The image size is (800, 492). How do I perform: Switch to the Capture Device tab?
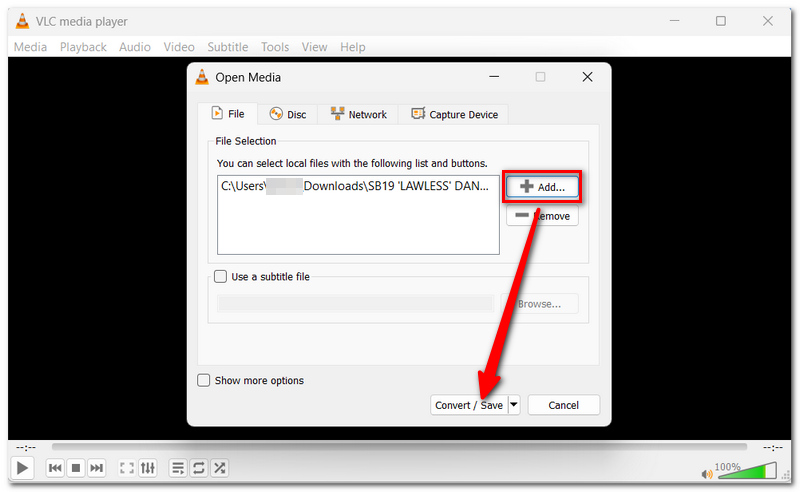[454, 114]
